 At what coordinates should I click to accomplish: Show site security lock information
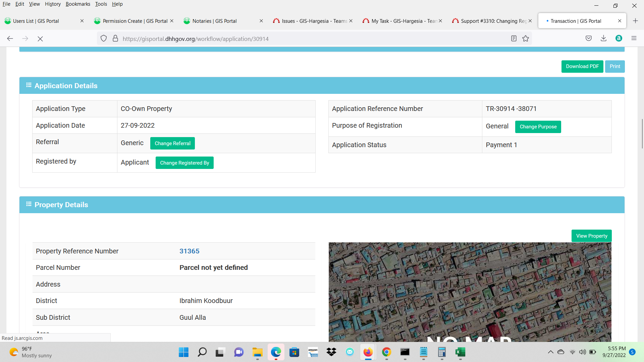(x=115, y=39)
